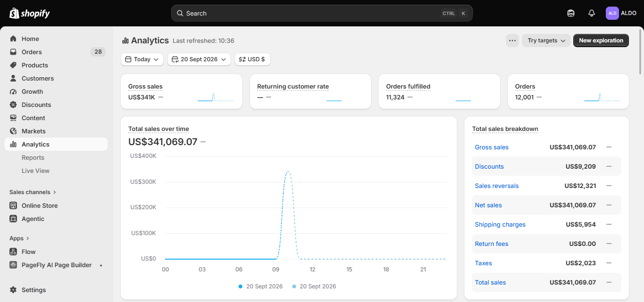The image size is (644, 302).
Task: Click the Flow app icon
Action: click(13, 252)
